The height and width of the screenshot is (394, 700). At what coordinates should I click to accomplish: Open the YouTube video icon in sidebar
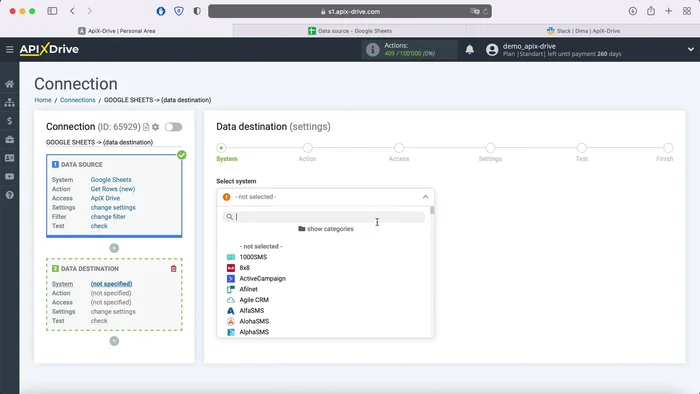pyautogui.click(x=9, y=177)
